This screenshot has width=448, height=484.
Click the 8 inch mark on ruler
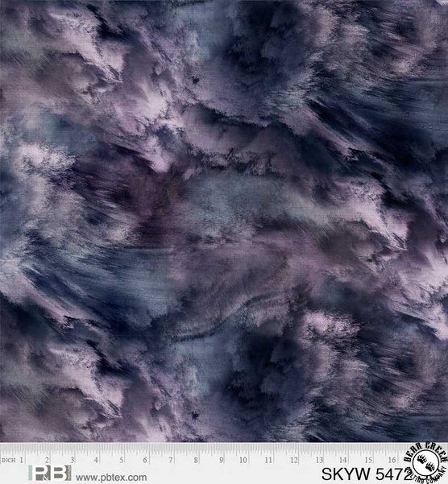tap(196, 460)
